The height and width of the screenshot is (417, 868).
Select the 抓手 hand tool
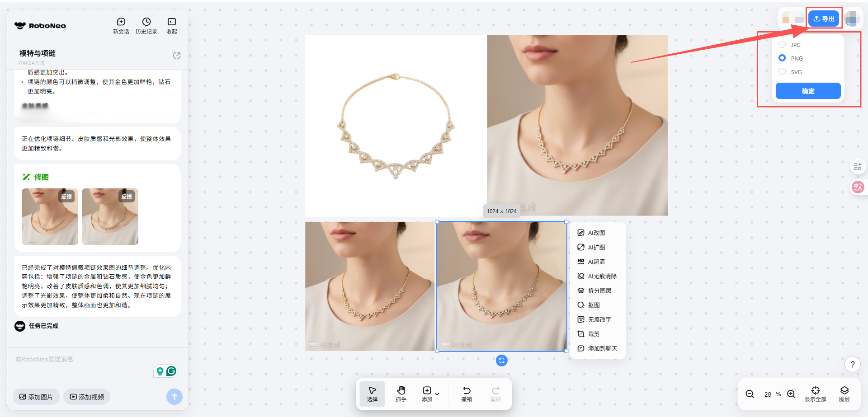click(x=401, y=394)
